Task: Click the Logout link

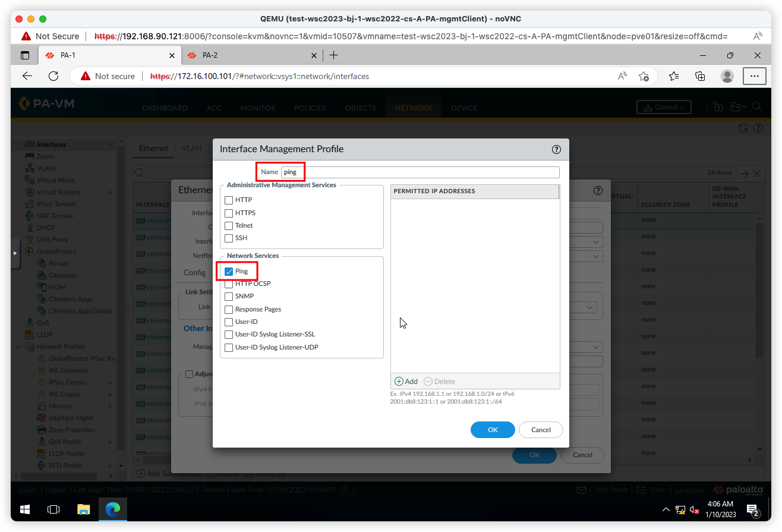Action: pos(55,490)
